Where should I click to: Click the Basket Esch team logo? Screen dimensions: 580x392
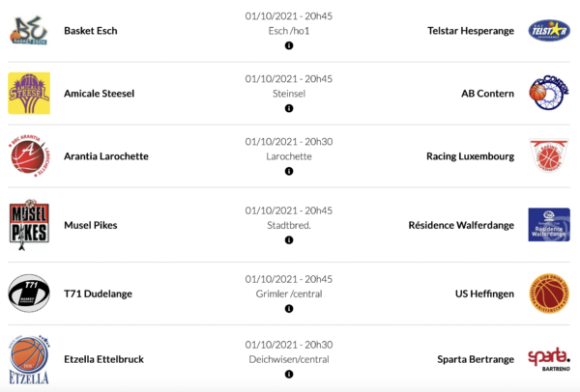[x=29, y=30]
